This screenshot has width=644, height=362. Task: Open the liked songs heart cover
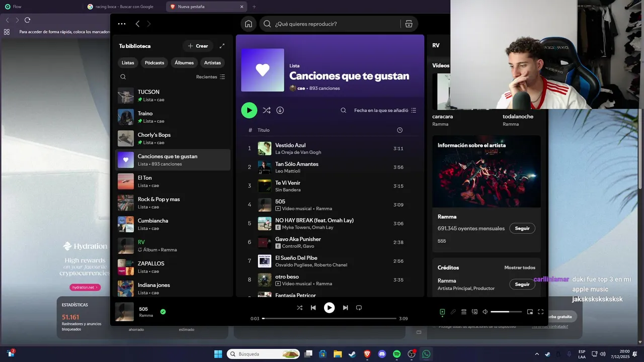coord(263,70)
